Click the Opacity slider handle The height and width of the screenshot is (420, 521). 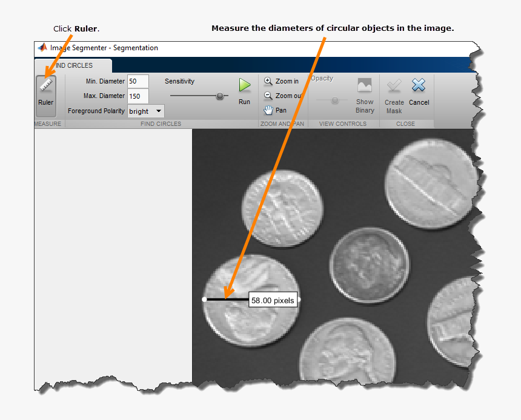[x=335, y=100]
